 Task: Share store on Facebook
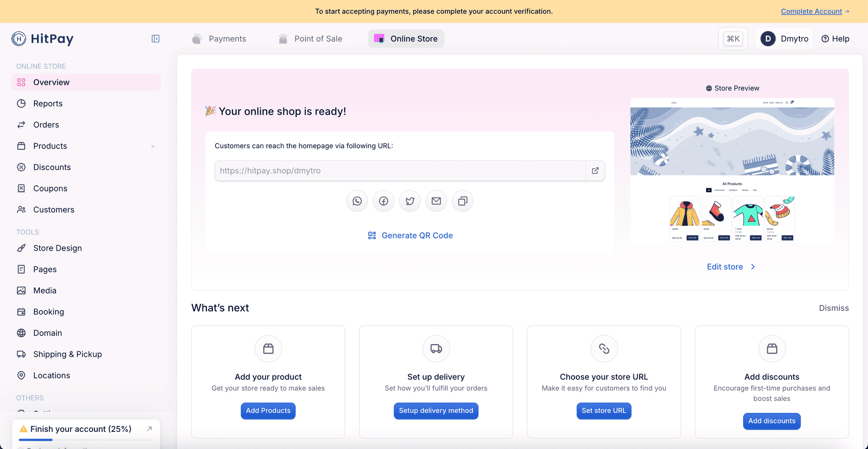(x=383, y=201)
